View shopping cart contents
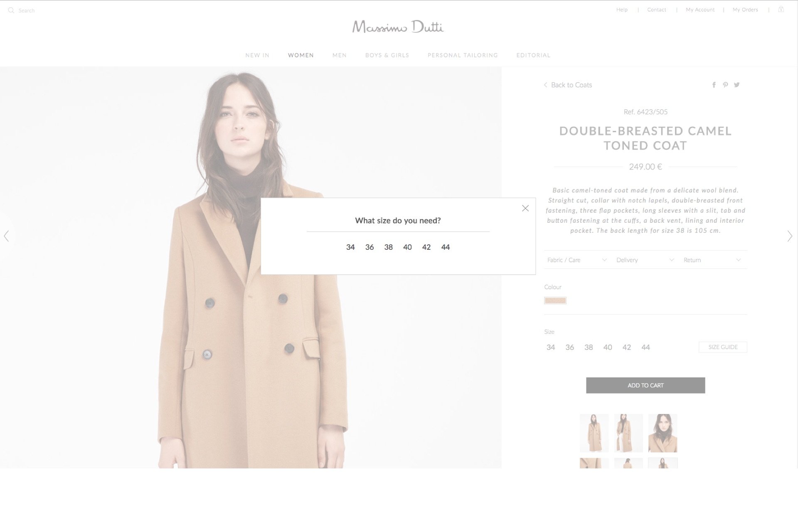798x532 pixels. pos(781,10)
